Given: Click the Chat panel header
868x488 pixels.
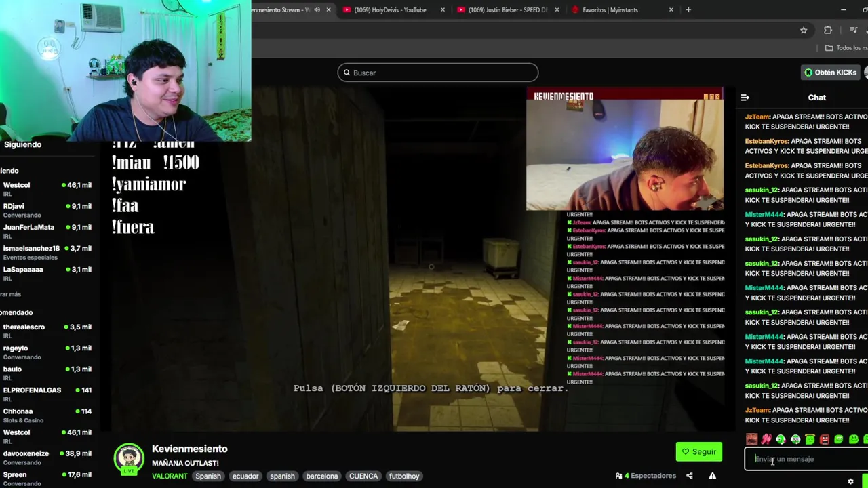Looking at the screenshot, I should (x=816, y=98).
